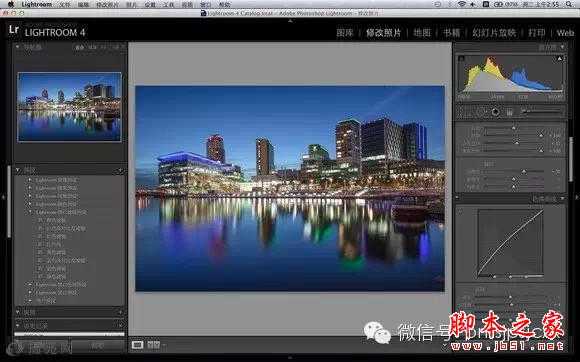Expand the History panel

click(17, 325)
